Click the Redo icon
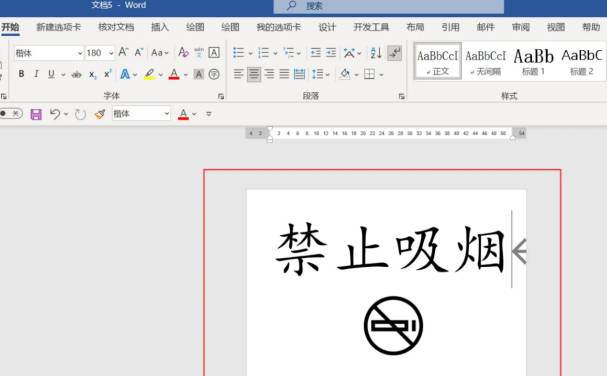The height and width of the screenshot is (376, 607). [80, 114]
